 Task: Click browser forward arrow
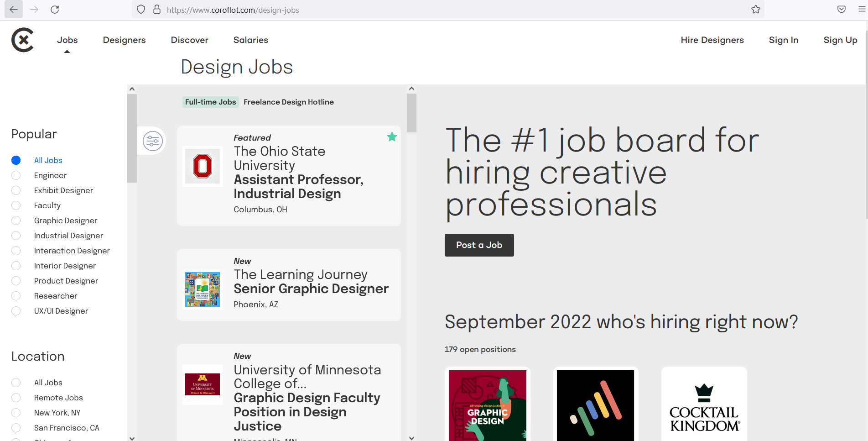34,9
